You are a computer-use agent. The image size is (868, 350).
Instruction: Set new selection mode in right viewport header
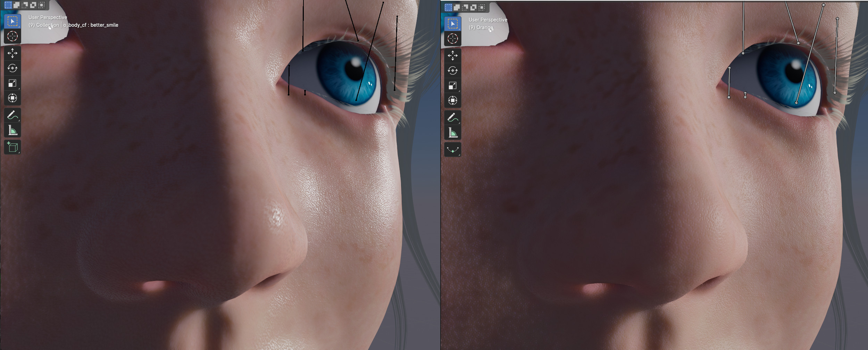pos(449,7)
